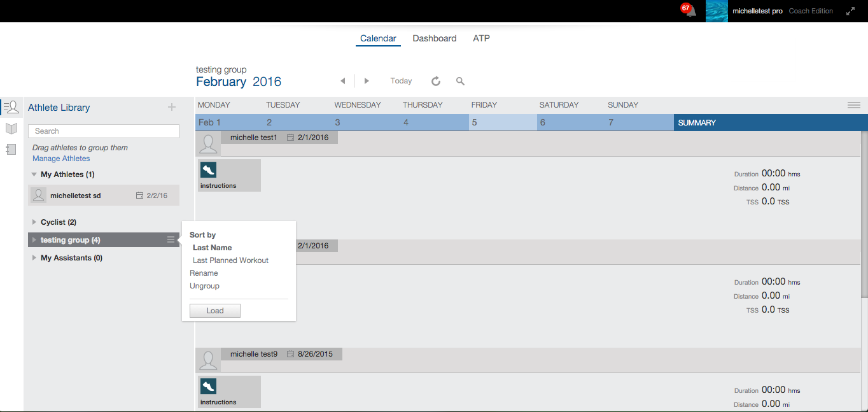Expand the My Assistants group

(34, 258)
